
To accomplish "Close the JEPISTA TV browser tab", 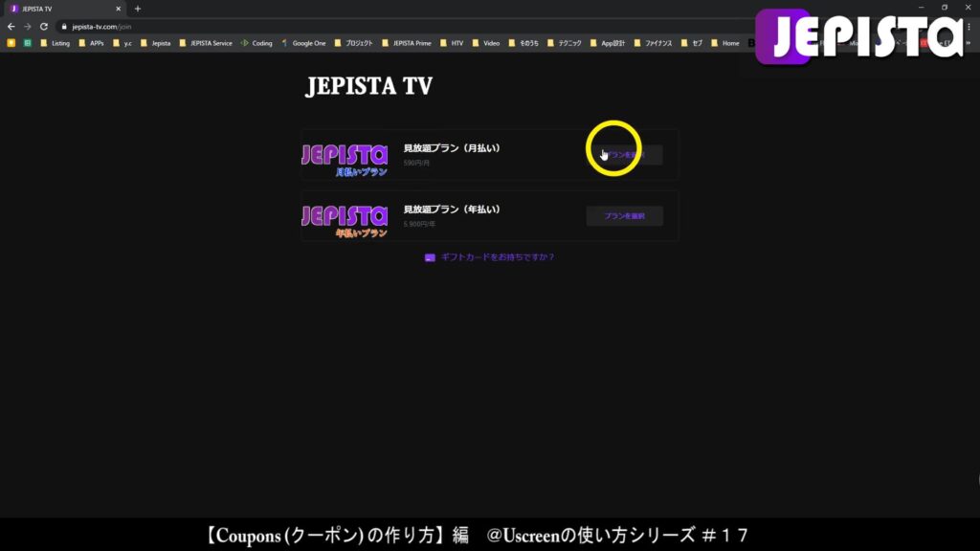I will tap(118, 9).
